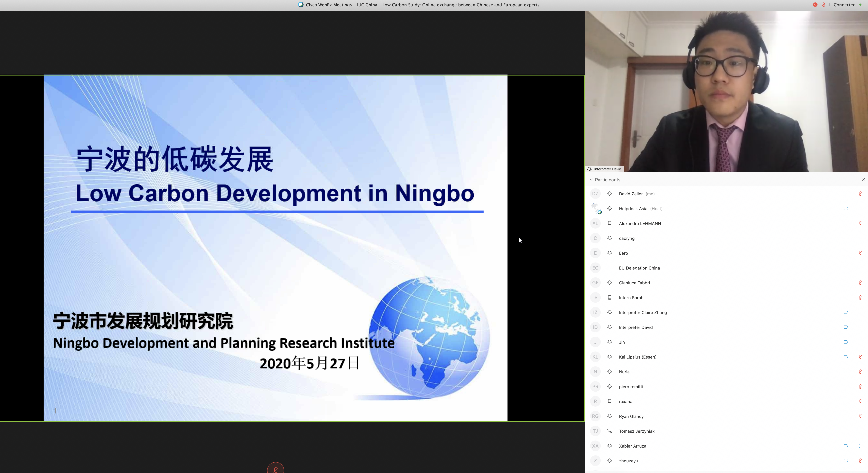
Task: Click Tomasz Jerzyniak's phone audio icon
Action: point(609,431)
